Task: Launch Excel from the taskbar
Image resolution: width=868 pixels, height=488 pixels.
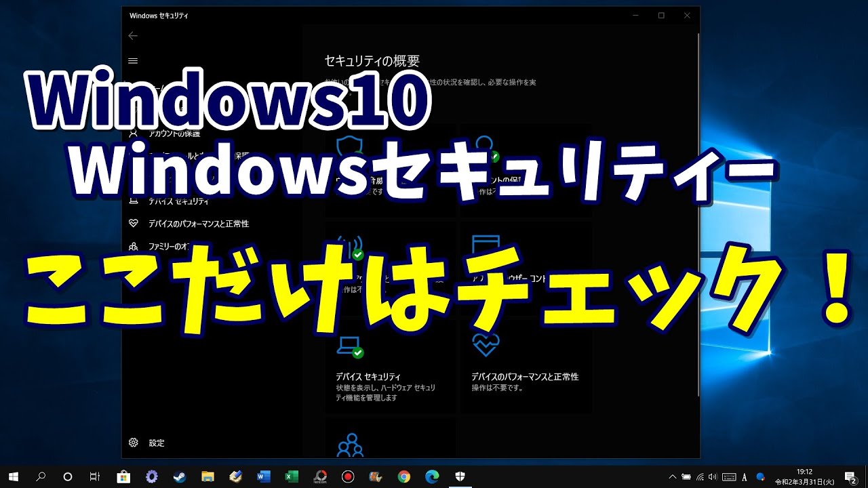Action: pos(292,476)
